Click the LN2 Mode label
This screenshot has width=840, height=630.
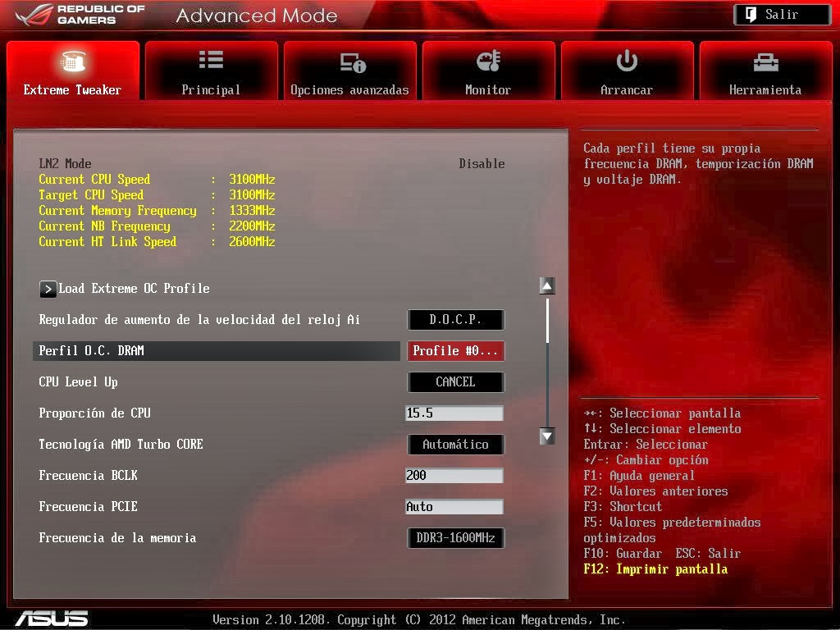66,163
